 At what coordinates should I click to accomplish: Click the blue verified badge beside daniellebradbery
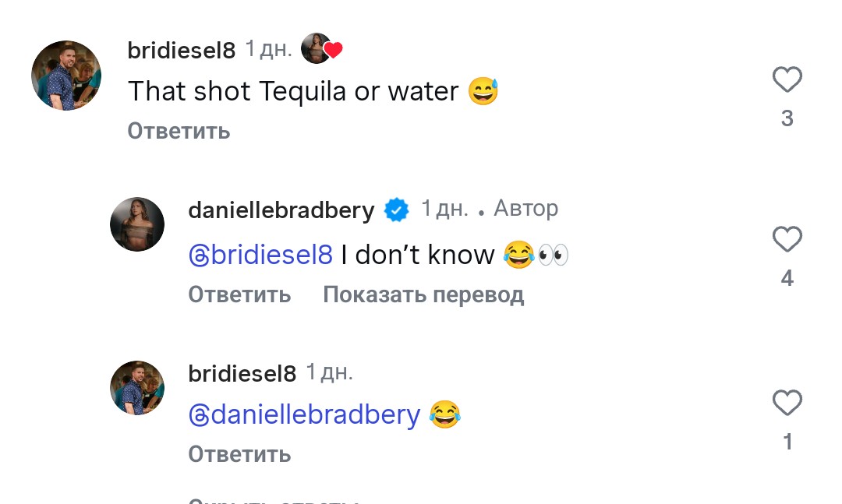point(398,210)
